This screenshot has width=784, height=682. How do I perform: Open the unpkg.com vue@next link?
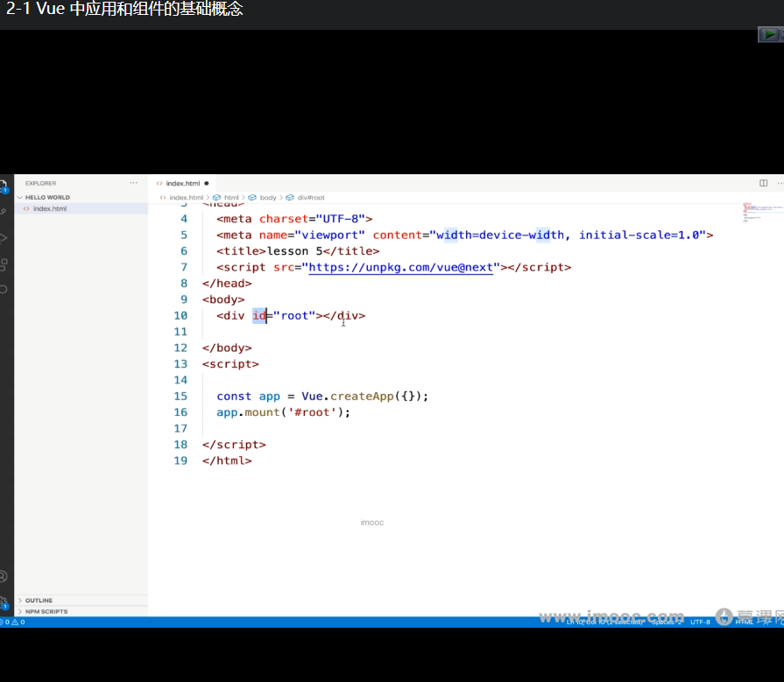[401, 267]
